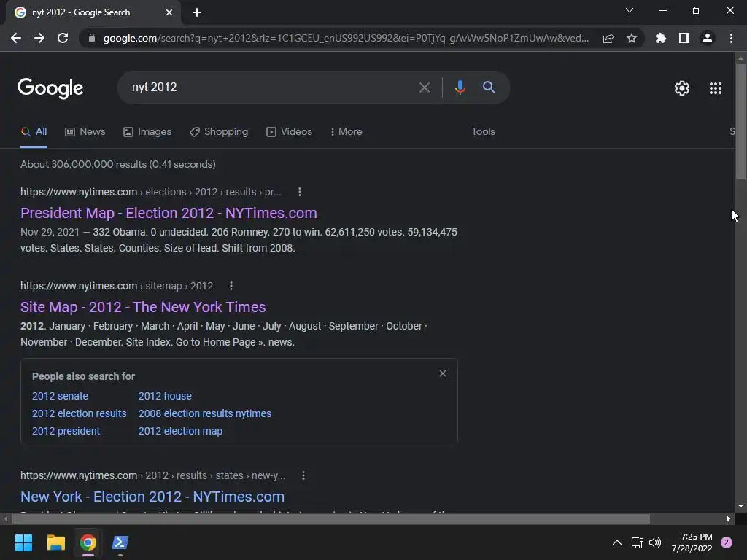Open PowerShell from the taskbar
This screenshot has width=747, height=560.
click(x=120, y=542)
